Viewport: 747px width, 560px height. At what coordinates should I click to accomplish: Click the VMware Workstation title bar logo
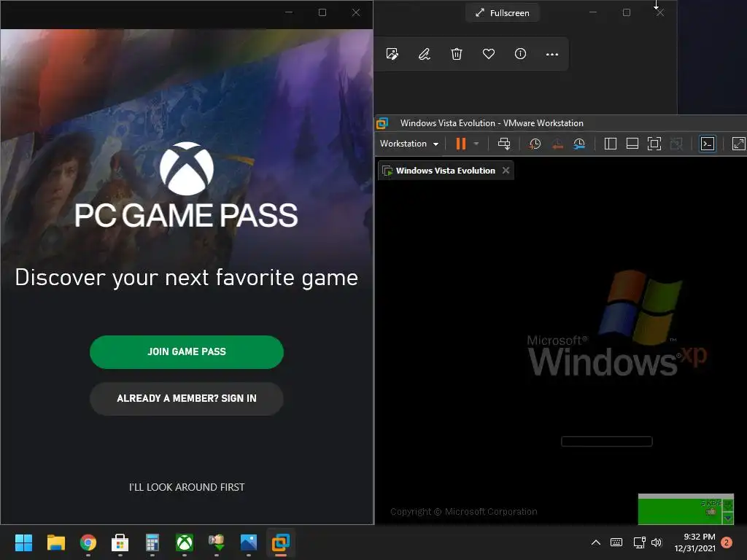tap(382, 123)
